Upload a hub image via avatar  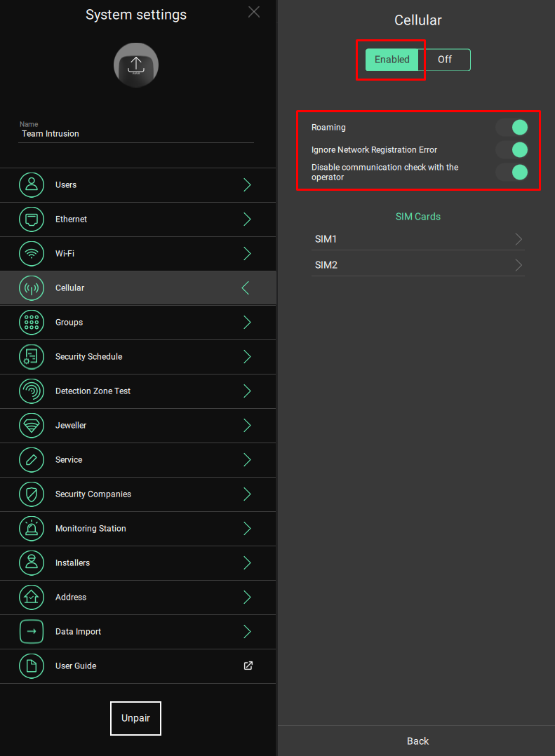click(136, 65)
